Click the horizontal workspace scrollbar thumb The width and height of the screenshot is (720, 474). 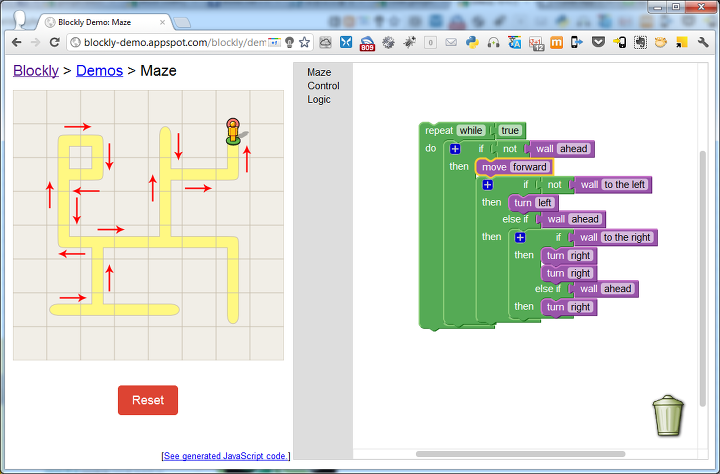520,454
